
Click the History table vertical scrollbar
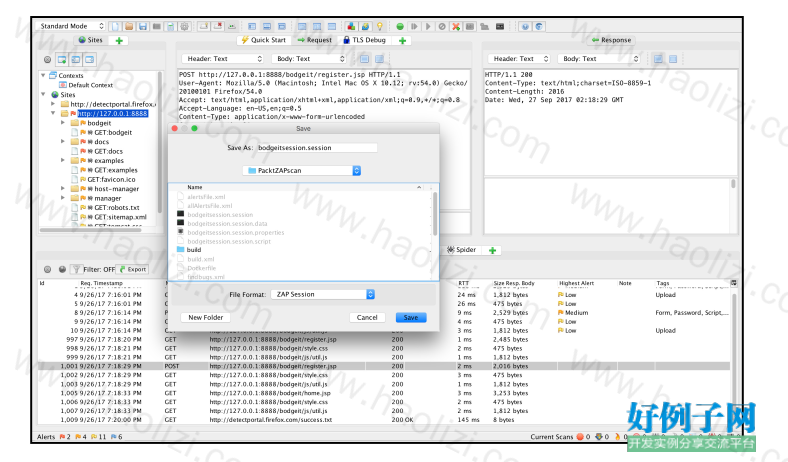(734, 352)
